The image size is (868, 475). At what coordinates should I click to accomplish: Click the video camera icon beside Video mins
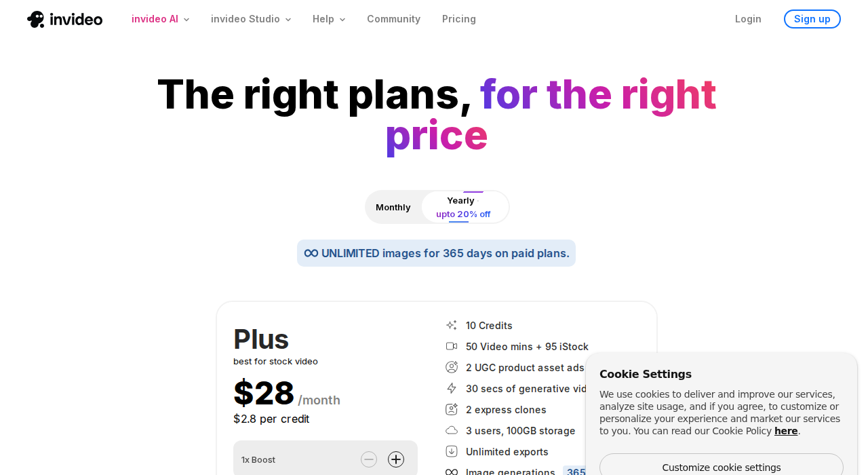pyautogui.click(x=452, y=347)
